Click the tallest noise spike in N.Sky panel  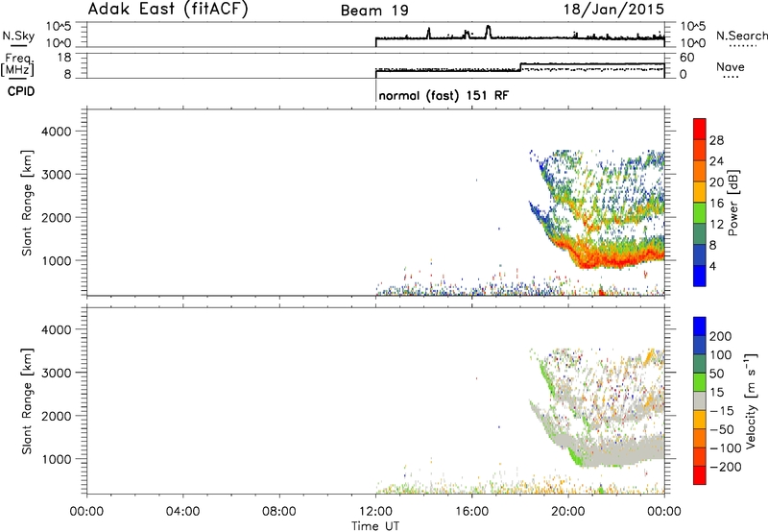coord(488,31)
